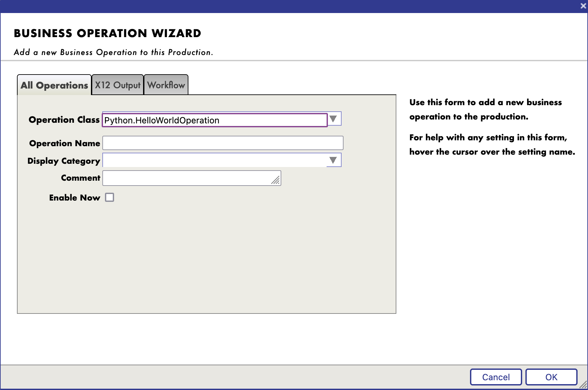Switch to the X12 Output tab
Image resolution: width=588 pixels, height=390 pixels.
coord(117,85)
